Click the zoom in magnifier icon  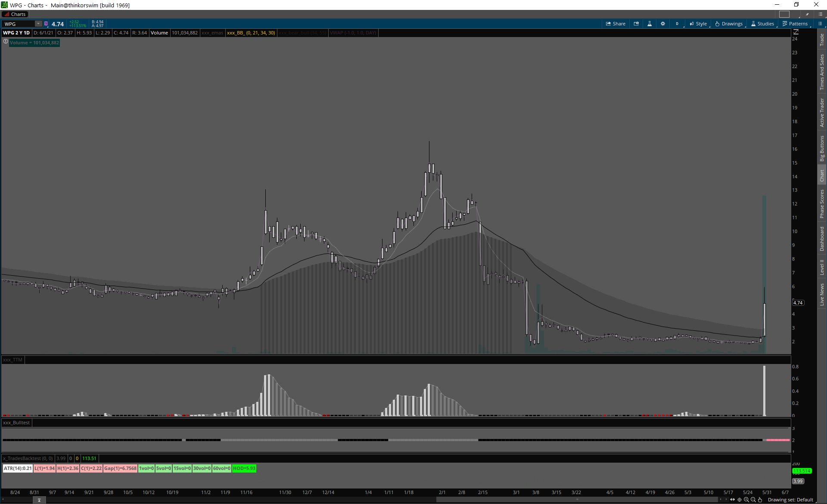pyautogui.click(x=746, y=500)
